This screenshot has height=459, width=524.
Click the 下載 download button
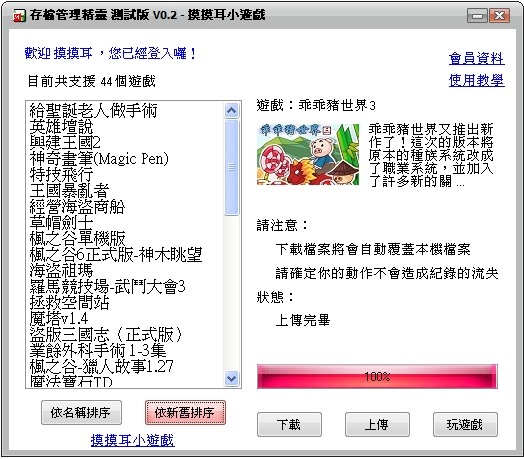point(289,425)
